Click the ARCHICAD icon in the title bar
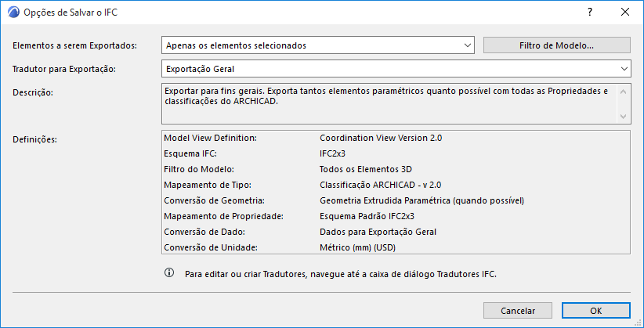 coord(13,13)
